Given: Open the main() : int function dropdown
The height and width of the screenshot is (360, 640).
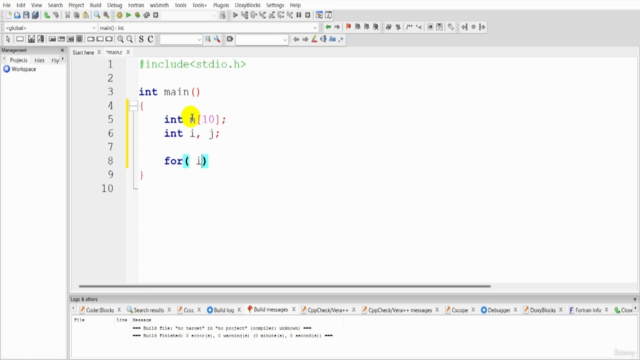Looking at the screenshot, I should tap(315, 28).
